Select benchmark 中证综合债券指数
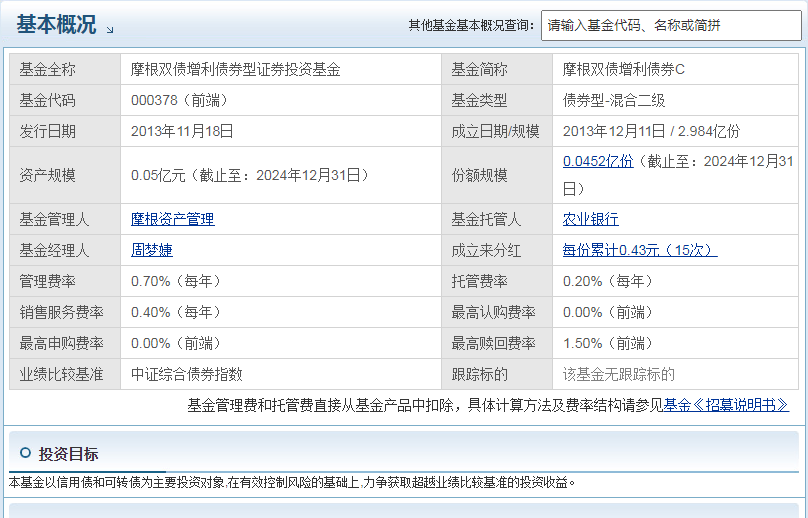 point(187,374)
